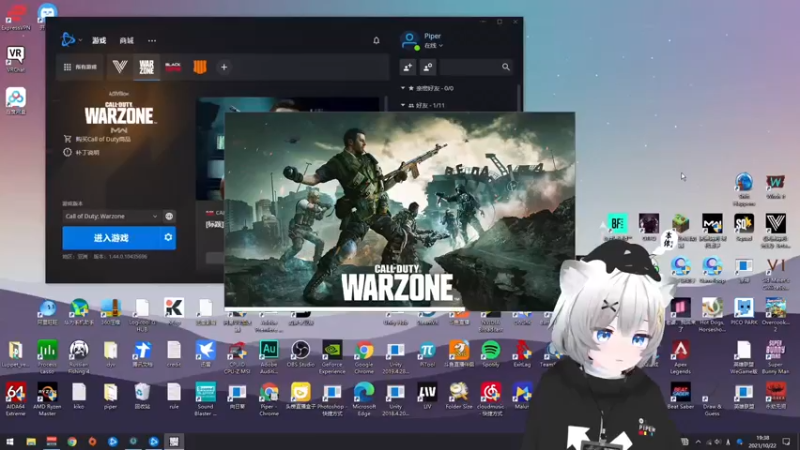Open the 游戏 (Games) menu tab
The image size is (800, 450).
[x=99, y=40]
